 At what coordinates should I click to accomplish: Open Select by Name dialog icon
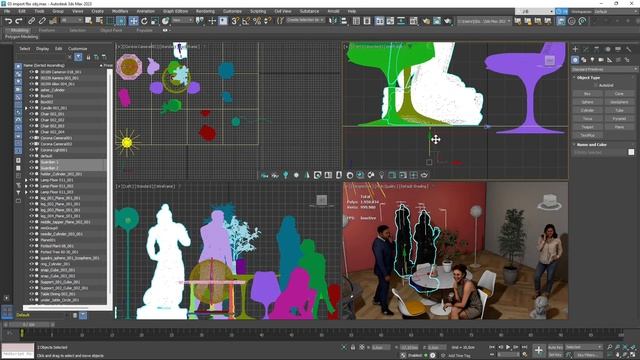tap(99, 21)
